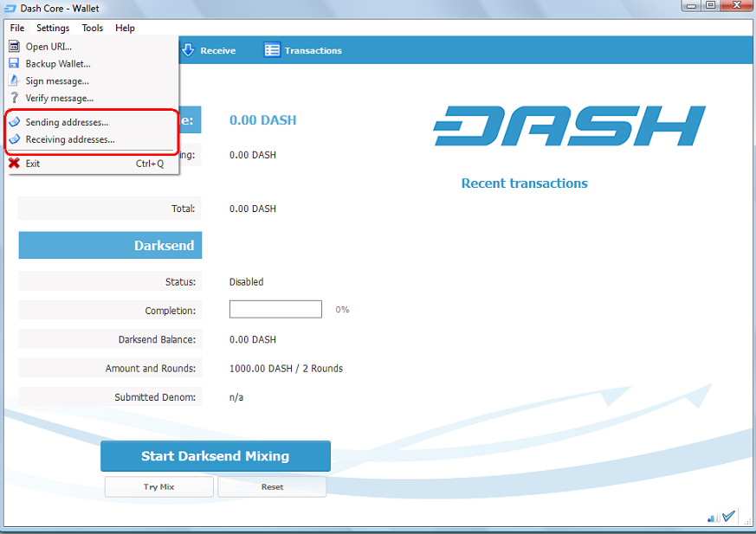Image resolution: width=756 pixels, height=534 pixels.
Task: Choose Backup Wallet... menu entry
Action: click(92, 64)
